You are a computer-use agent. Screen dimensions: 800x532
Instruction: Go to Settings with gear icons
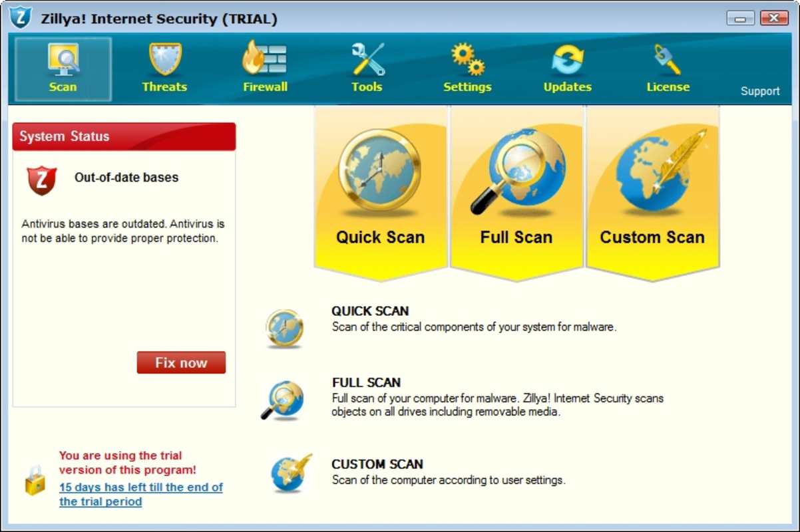point(467,69)
